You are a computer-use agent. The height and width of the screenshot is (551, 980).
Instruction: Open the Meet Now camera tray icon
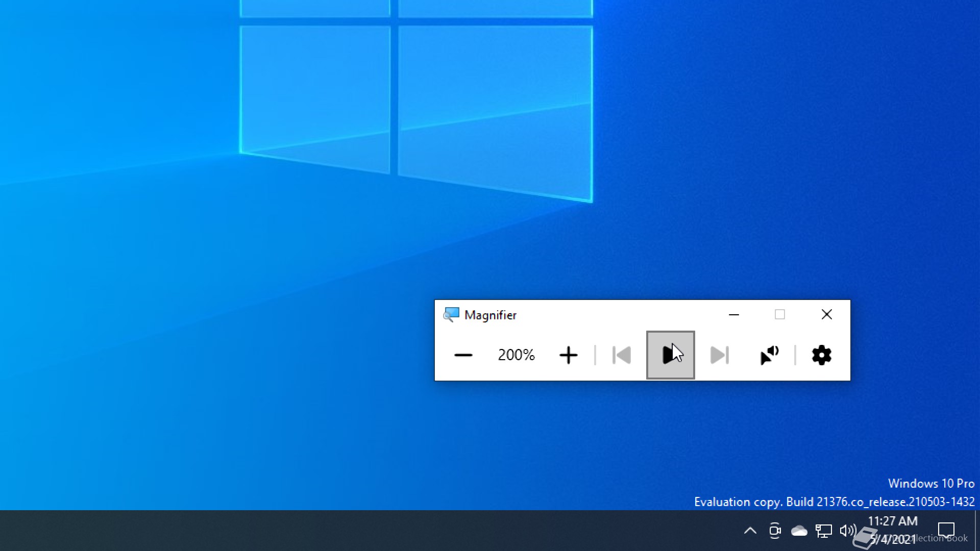click(x=775, y=531)
